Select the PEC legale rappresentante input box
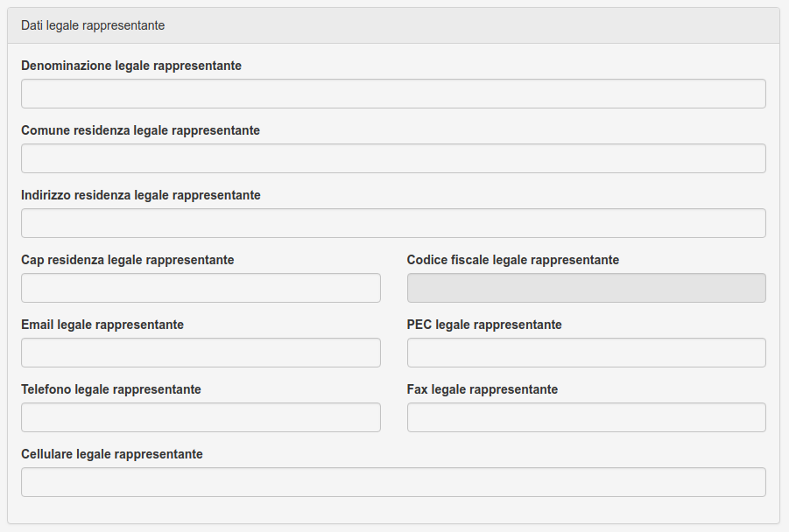 (x=586, y=353)
